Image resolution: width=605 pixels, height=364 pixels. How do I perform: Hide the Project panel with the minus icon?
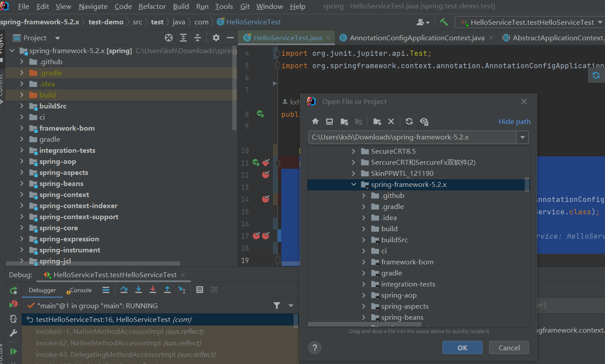coord(230,38)
